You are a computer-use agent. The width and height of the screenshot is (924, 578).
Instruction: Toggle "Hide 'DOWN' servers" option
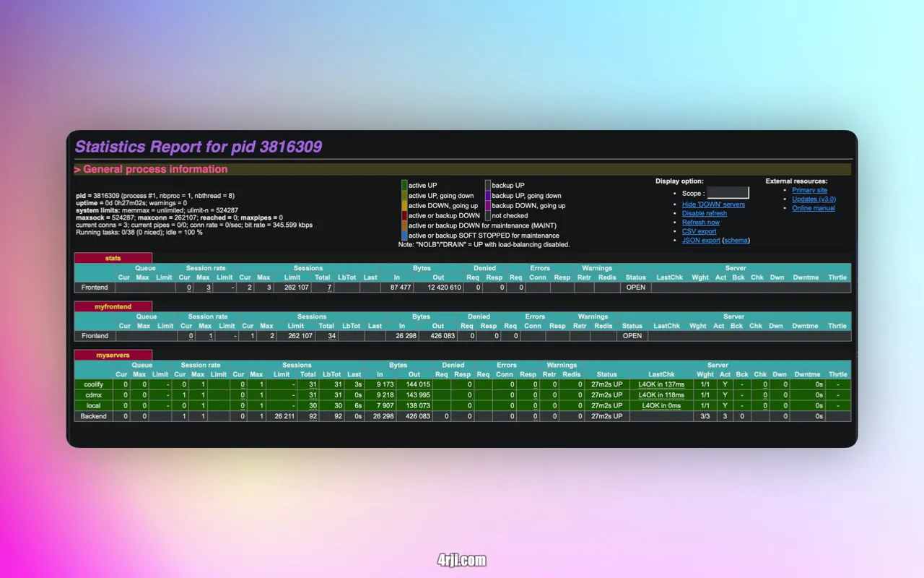point(713,204)
